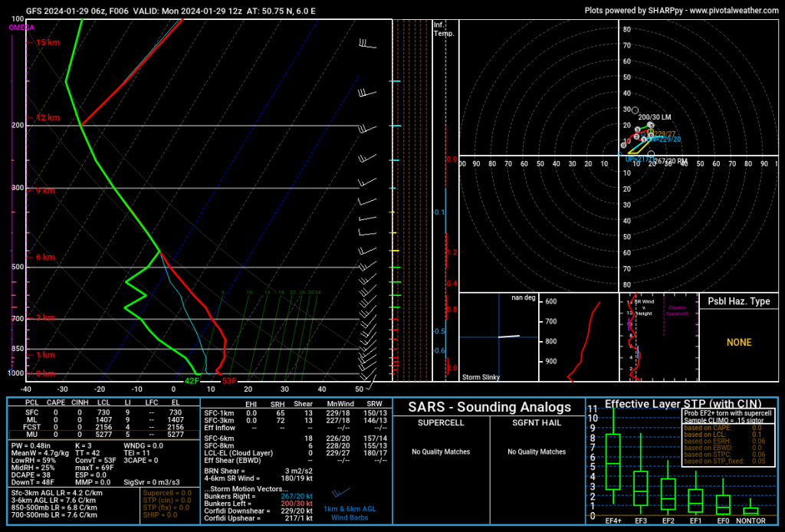
Task: Click the SGFNT HAIL analogs column header
Action: pos(536,423)
